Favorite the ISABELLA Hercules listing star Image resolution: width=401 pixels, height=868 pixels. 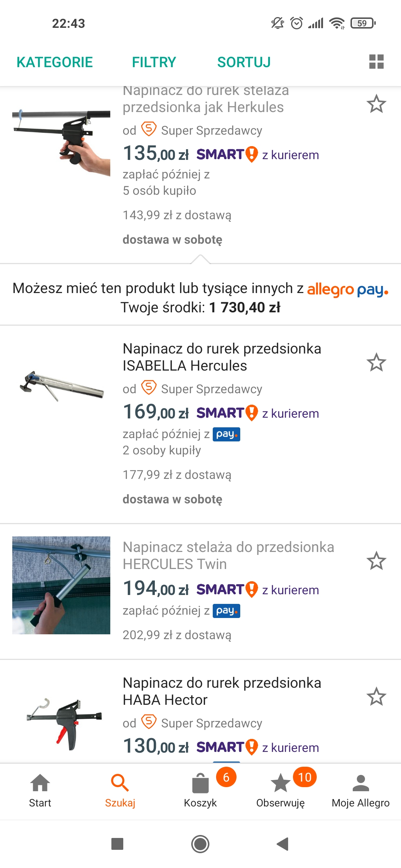tap(376, 362)
